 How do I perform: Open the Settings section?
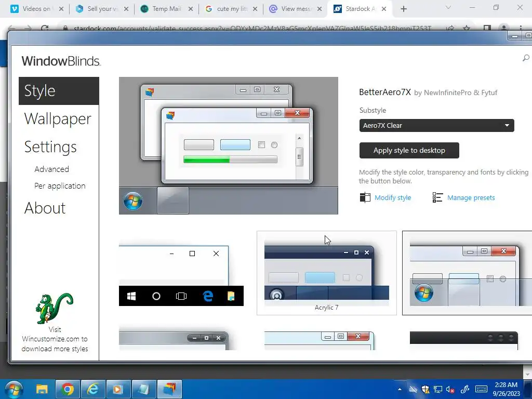click(x=50, y=147)
